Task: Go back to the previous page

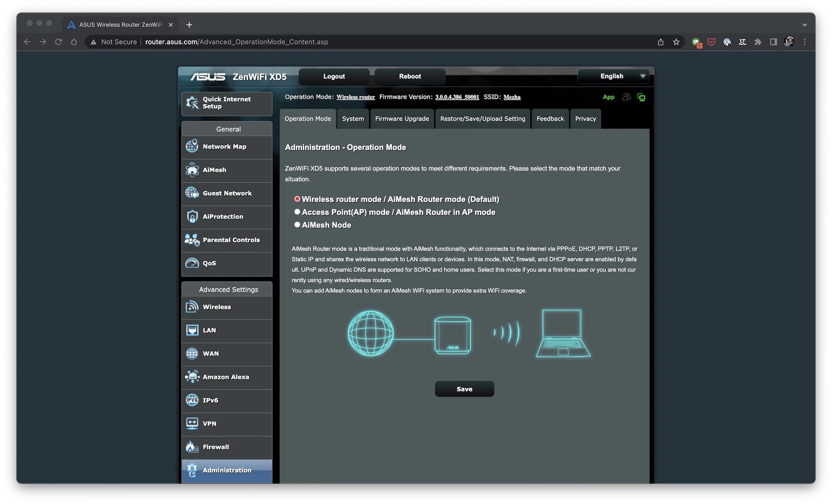Action: click(27, 42)
